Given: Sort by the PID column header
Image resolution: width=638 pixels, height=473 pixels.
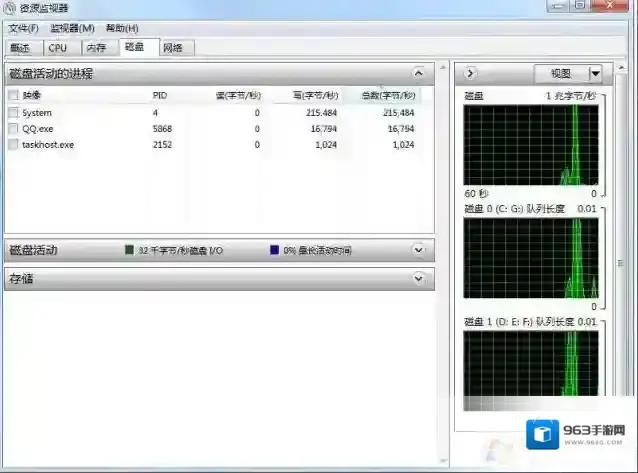Looking at the screenshot, I should coord(161,95).
